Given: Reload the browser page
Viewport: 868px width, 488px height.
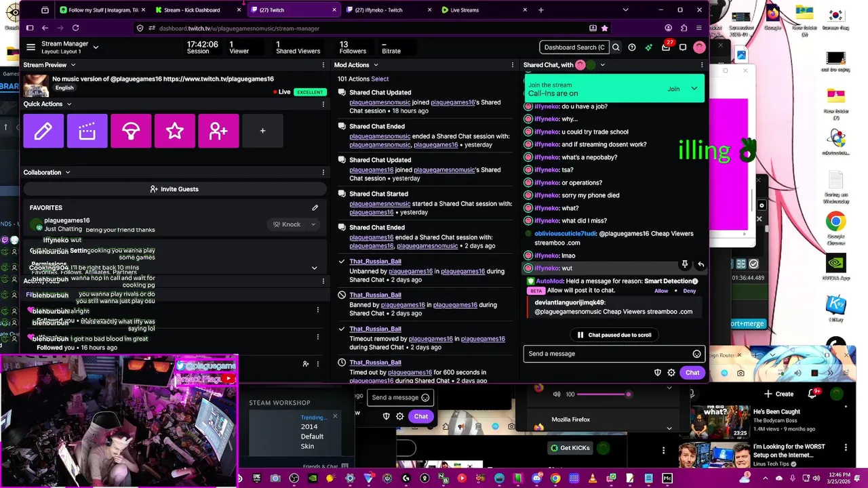Looking at the screenshot, I should coord(75,28).
